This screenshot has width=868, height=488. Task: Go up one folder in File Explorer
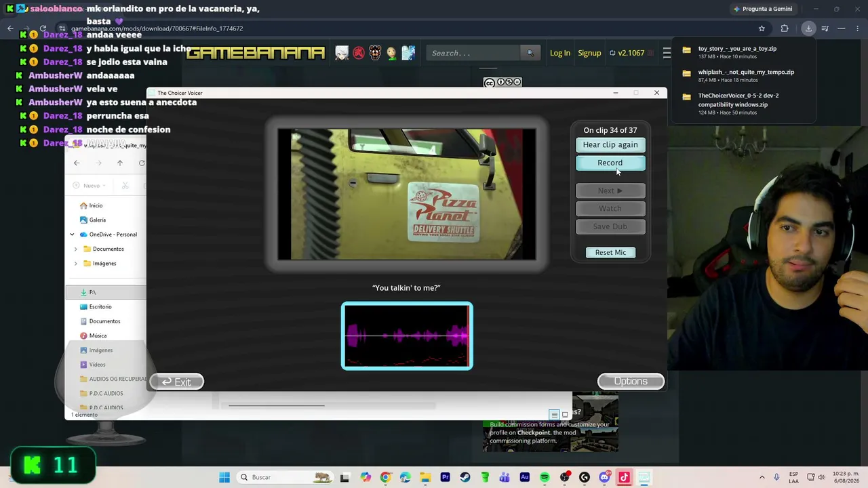point(120,163)
